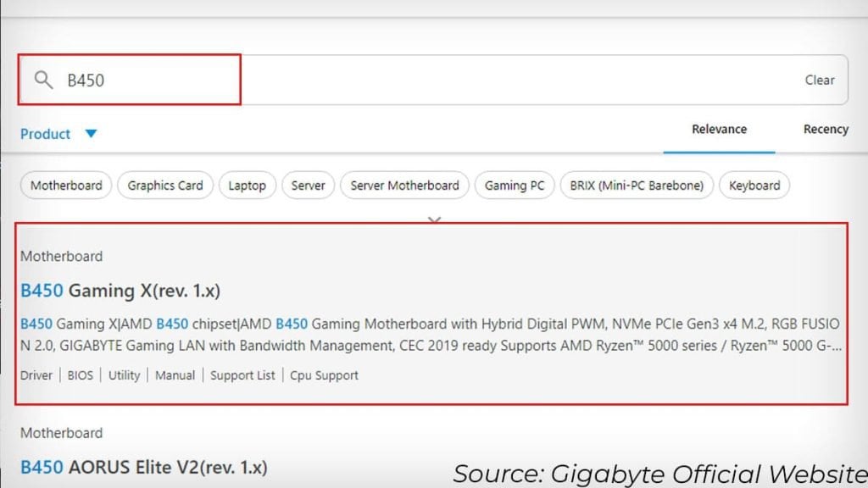
Task: Clear the current search query
Action: tap(820, 79)
